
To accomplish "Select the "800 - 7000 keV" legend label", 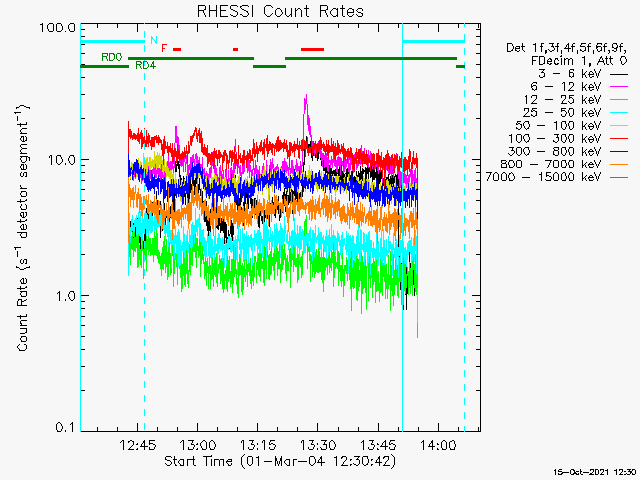I will (551, 164).
